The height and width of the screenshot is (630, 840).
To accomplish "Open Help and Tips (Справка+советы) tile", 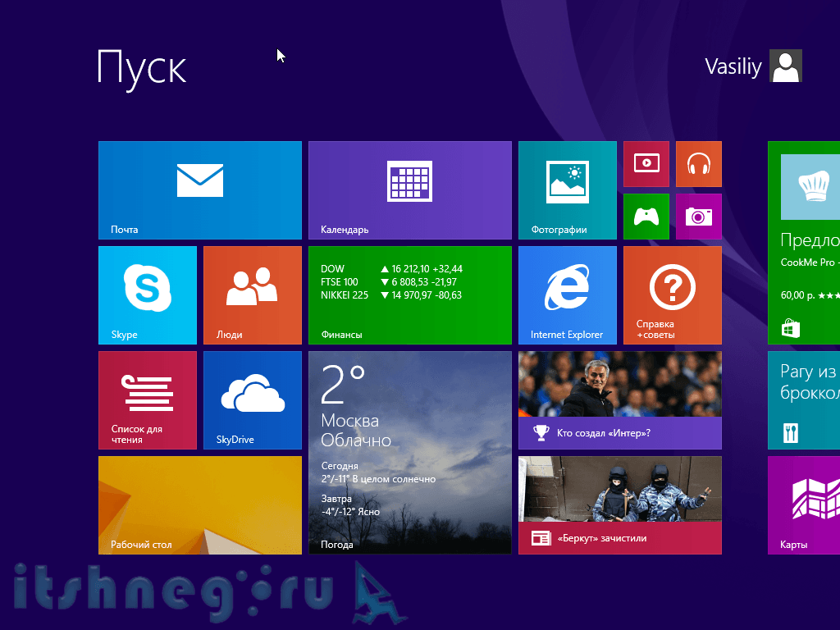I will coord(672,294).
